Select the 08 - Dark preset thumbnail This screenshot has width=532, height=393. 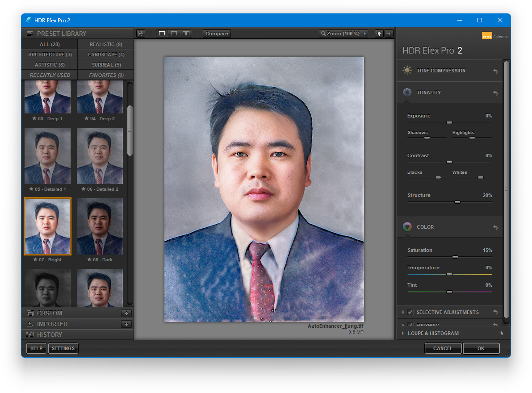point(100,226)
